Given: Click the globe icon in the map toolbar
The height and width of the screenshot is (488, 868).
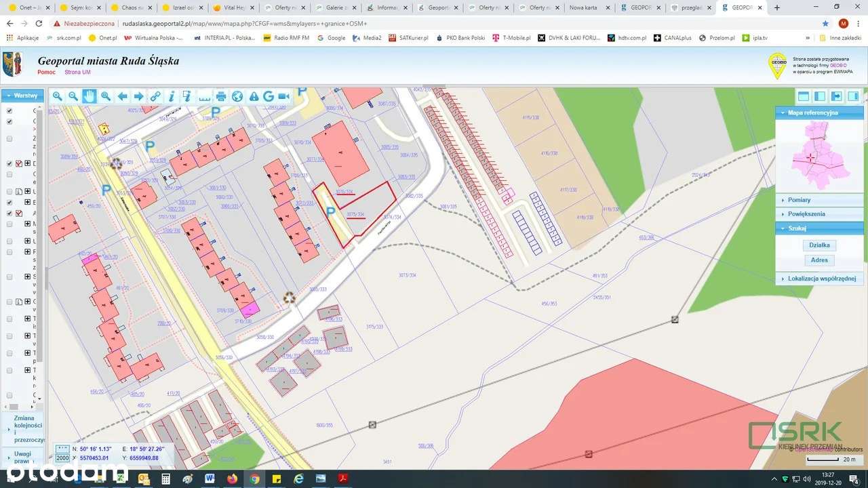Looking at the screenshot, I should click(237, 96).
